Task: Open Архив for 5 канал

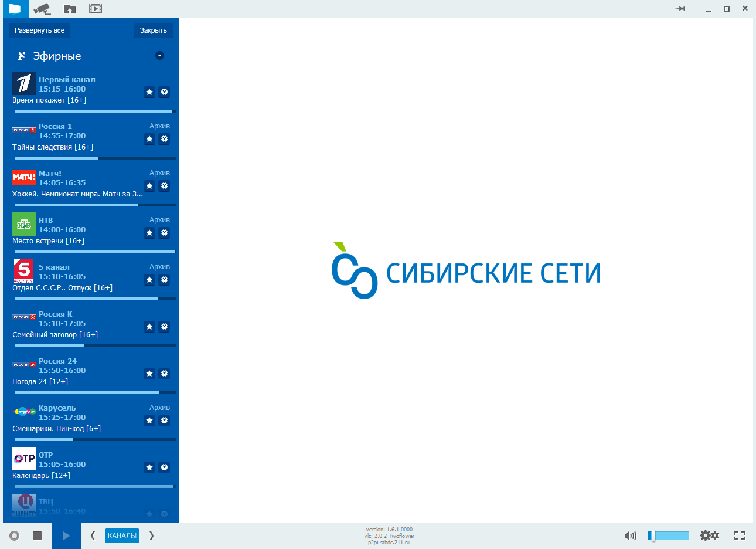Action: point(159,267)
